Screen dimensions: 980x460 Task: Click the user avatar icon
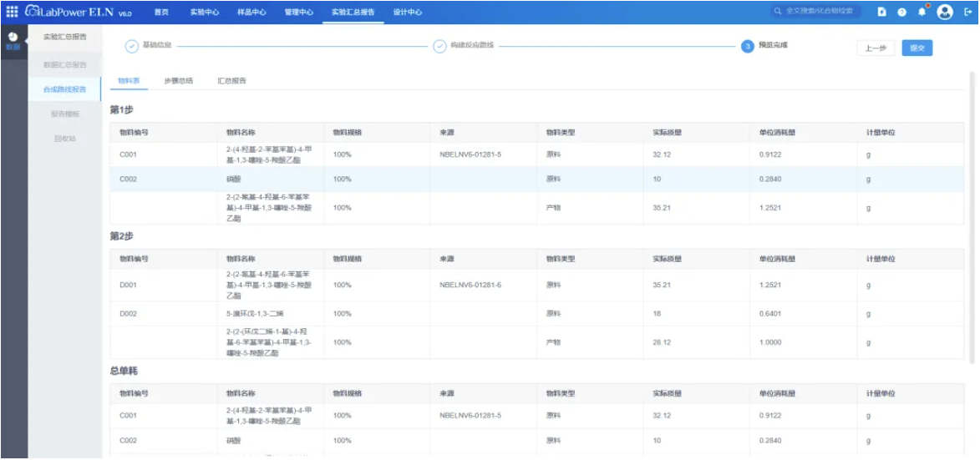944,12
